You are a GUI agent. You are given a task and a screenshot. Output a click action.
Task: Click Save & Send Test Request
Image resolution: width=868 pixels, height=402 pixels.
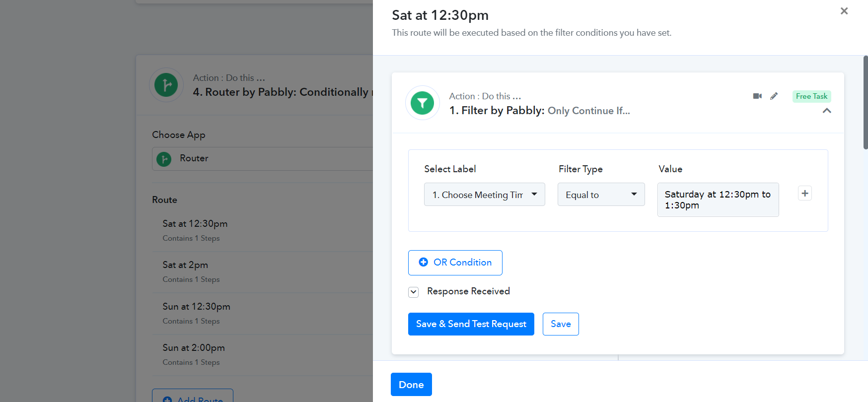471,324
